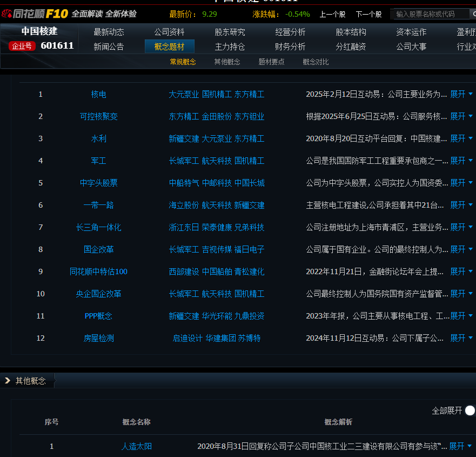This screenshot has height=457, width=476.
Task: Open the 公司资料 tab
Action: coord(169,32)
